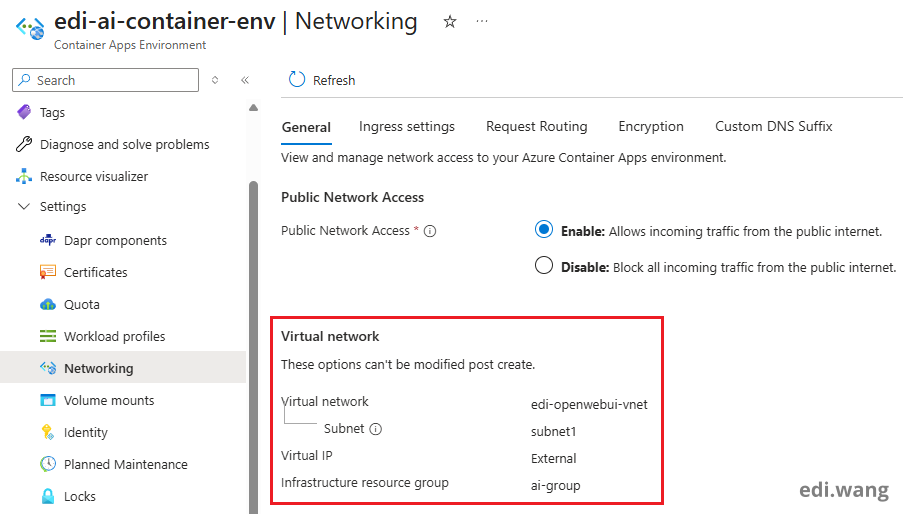Open the Volume mounts icon
903x514 pixels.
pos(48,401)
